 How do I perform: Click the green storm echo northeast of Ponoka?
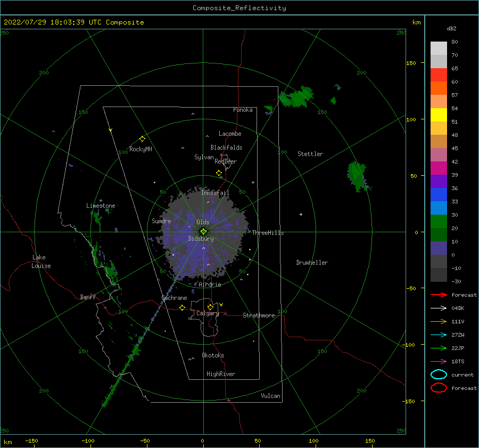pyautogui.click(x=296, y=97)
